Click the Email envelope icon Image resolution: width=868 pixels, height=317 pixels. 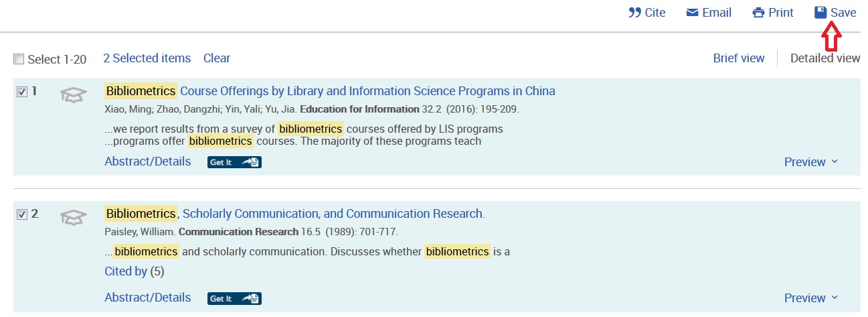pyautogui.click(x=693, y=13)
